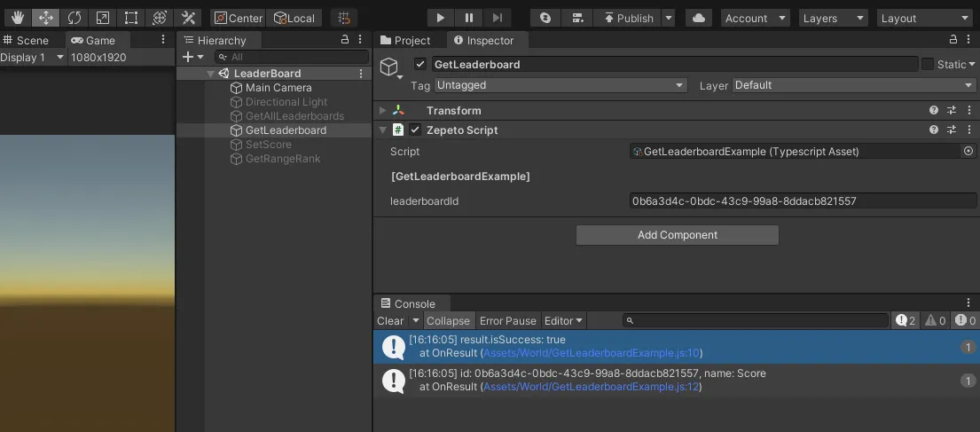This screenshot has height=432, width=980.
Task: Select the combined Transform tool
Action: (160, 18)
